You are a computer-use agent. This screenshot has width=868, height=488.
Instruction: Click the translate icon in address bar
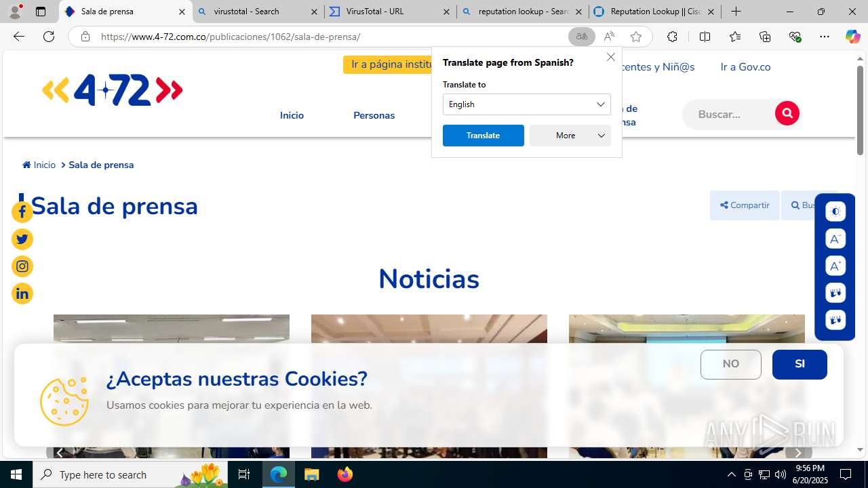pos(581,37)
